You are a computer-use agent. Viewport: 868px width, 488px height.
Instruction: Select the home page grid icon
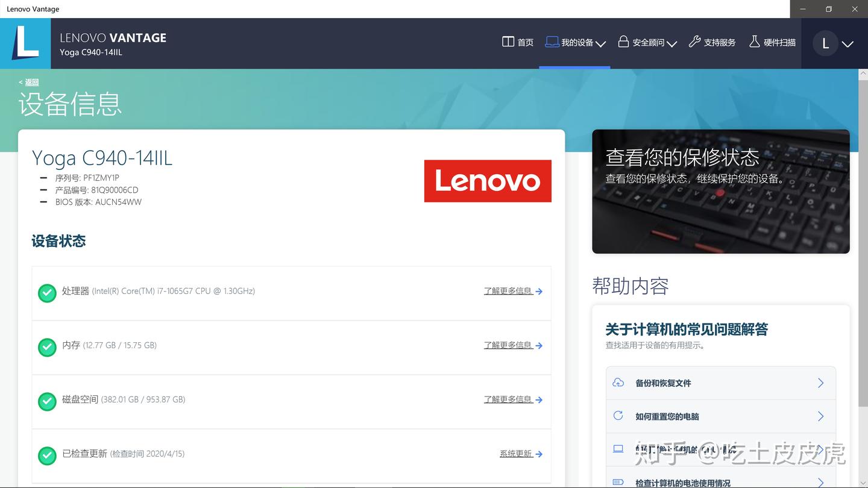point(508,42)
